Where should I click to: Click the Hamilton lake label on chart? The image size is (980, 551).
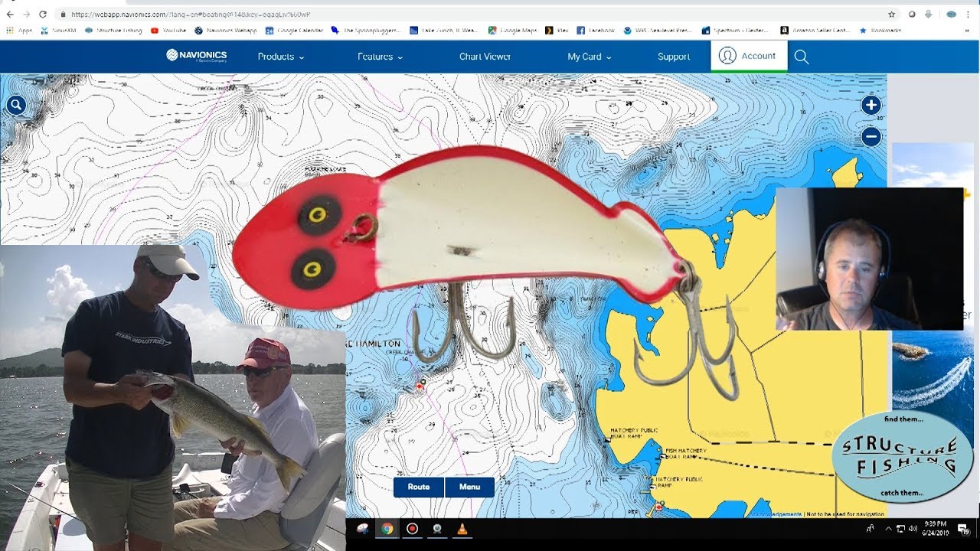[x=374, y=344]
